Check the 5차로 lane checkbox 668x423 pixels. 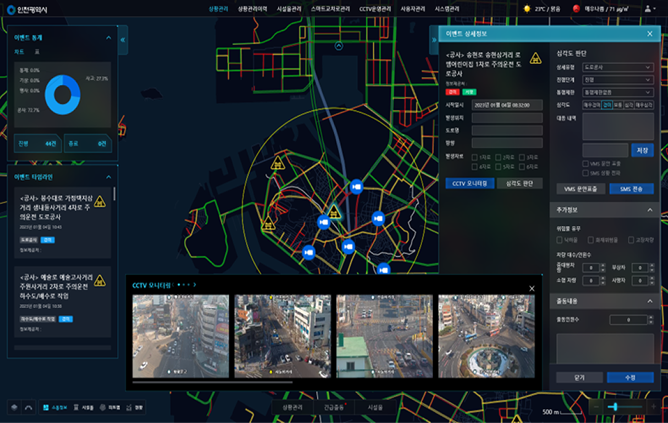pyautogui.click(x=498, y=167)
